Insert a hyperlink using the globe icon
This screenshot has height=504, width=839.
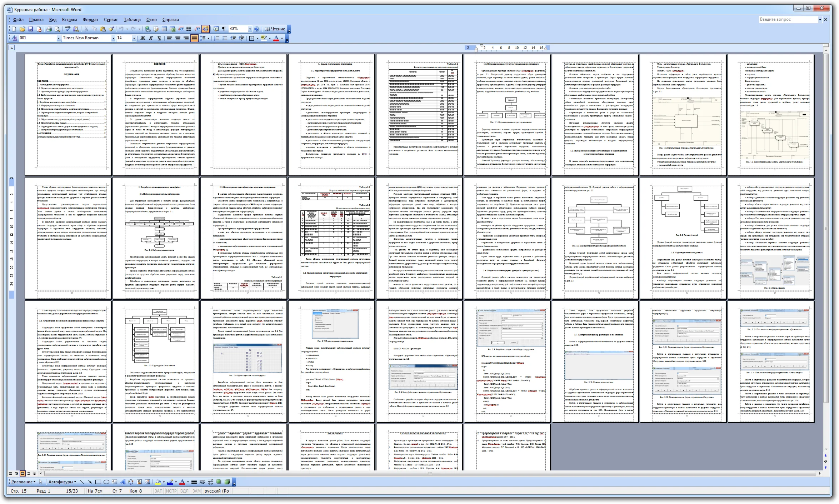pyautogui.click(x=148, y=29)
